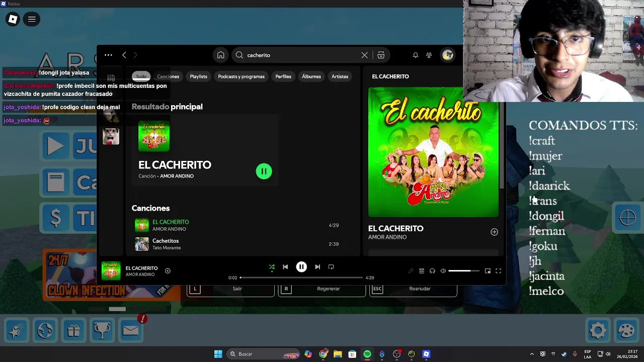Screen dimensions: 644x362
Task: Click large El cacherito album cover
Action: 433,152
